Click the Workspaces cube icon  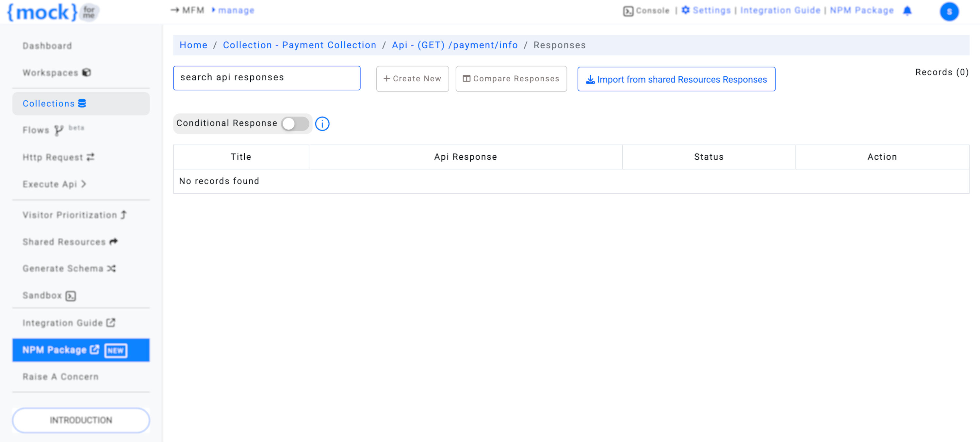click(87, 72)
